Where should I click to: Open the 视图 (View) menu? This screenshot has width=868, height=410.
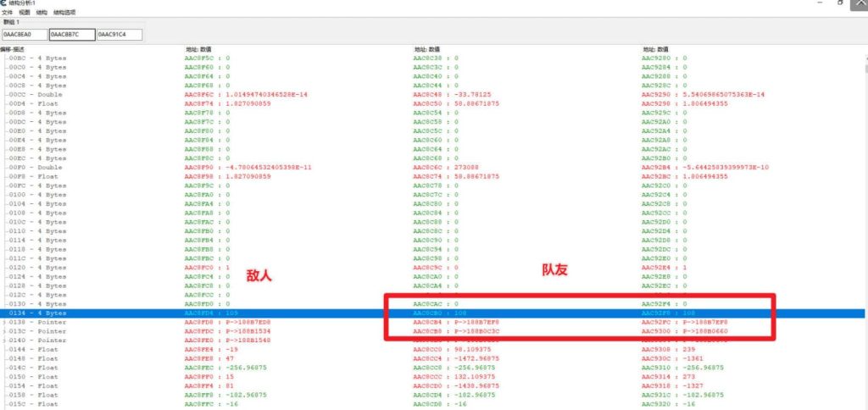[x=24, y=13]
